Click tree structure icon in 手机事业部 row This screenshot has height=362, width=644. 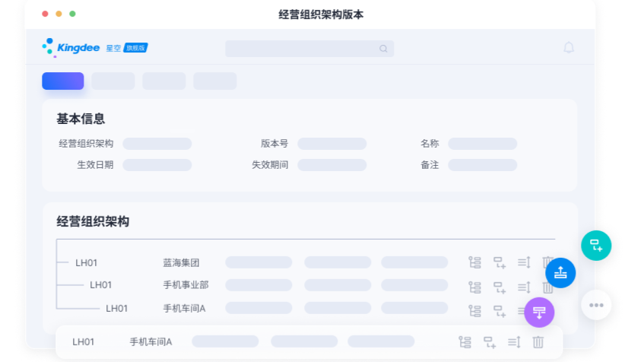(474, 287)
